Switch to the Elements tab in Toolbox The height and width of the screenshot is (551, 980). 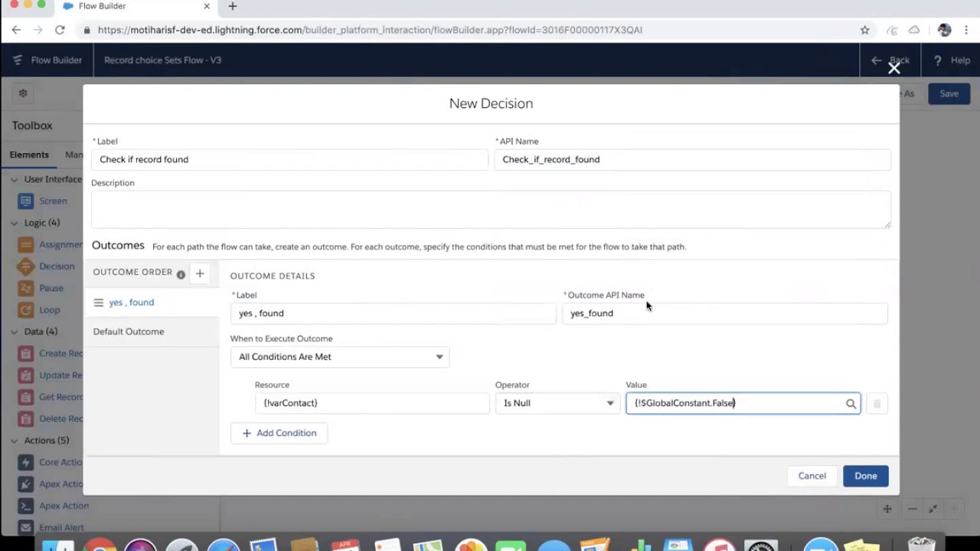(x=29, y=155)
